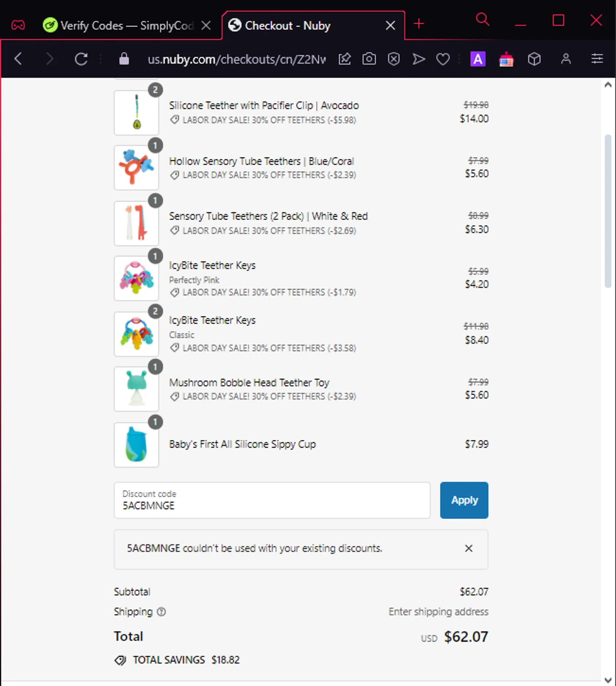
Task: Click the discount tag icon for Mushroom teether
Action: pyautogui.click(x=174, y=397)
